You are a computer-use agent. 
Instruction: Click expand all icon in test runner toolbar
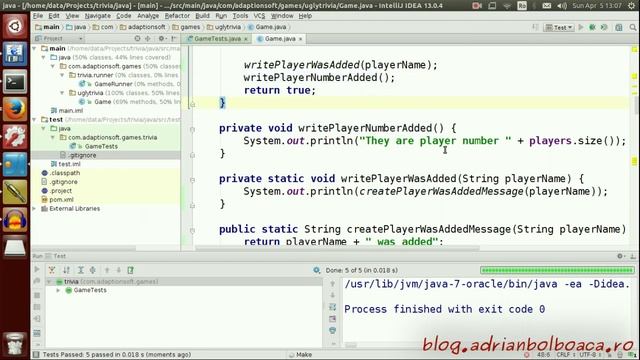(x=81, y=270)
